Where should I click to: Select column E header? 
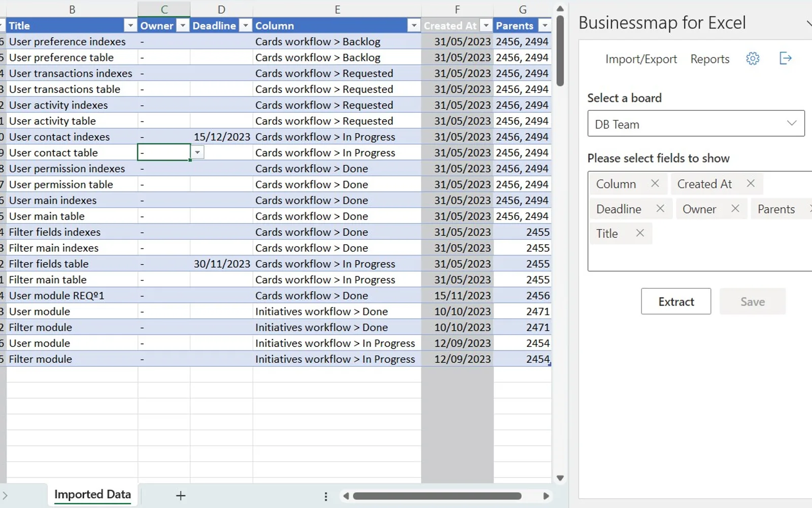tap(337, 10)
